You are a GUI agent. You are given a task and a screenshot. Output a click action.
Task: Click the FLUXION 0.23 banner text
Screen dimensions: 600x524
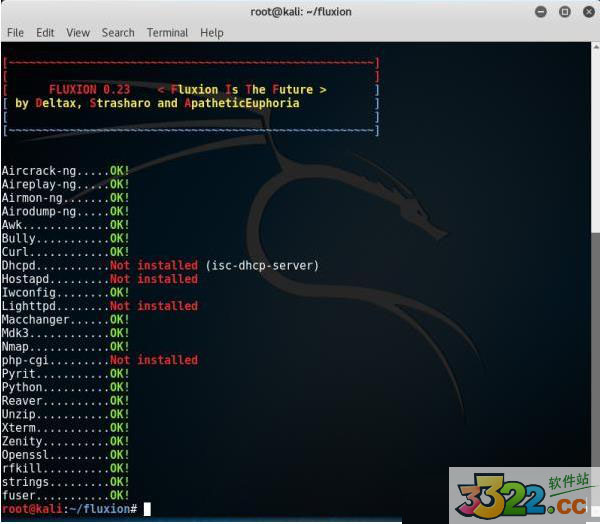click(x=90, y=90)
